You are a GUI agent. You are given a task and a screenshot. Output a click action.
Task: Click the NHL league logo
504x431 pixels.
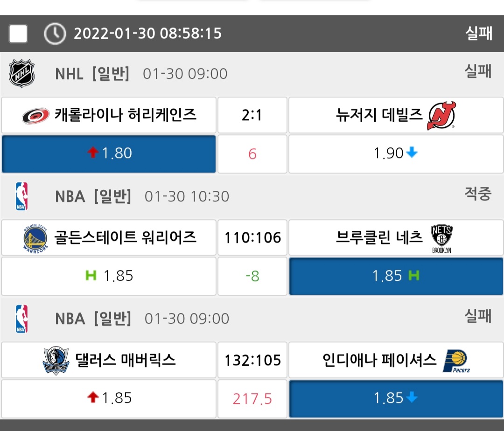tap(21, 73)
